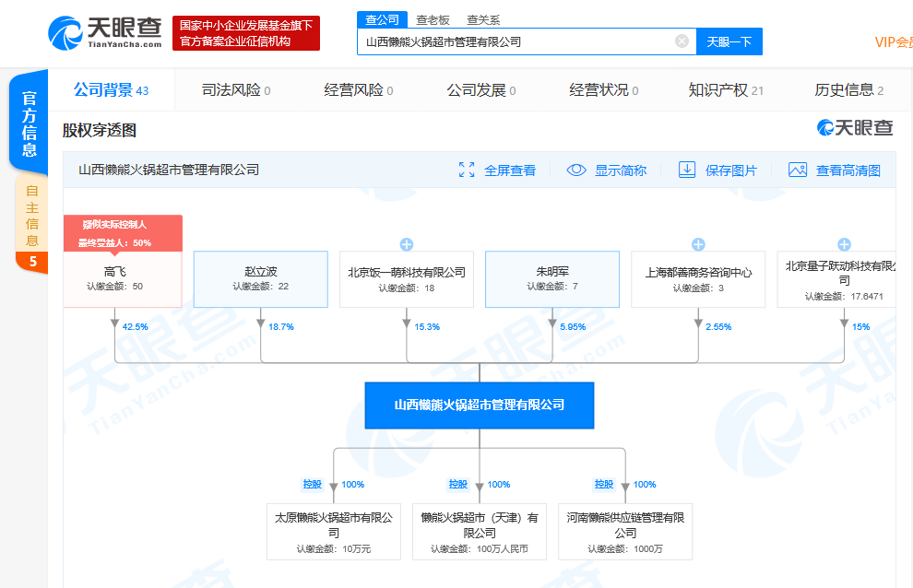913x588 pixels.
Task: Select shareholder node 上海都善商务咨询中心
Action: [x=698, y=279]
